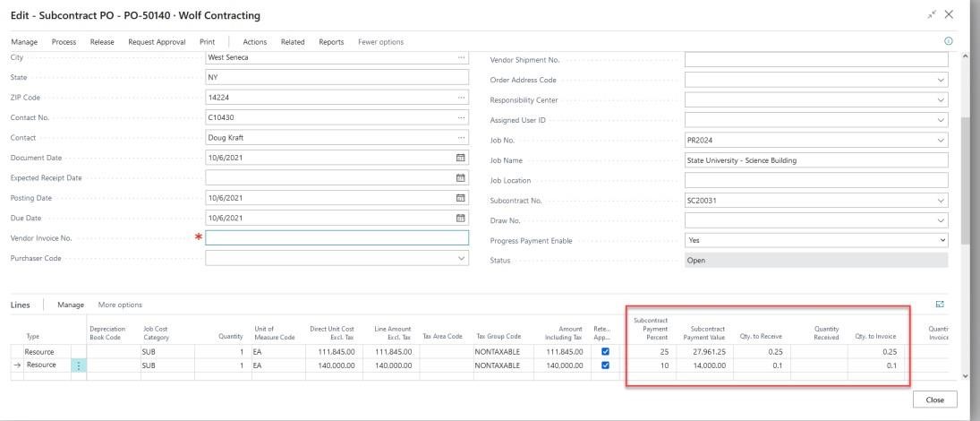Open the Document Date calendar picker
Image resolution: width=980 pixels, height=421 pixels.
click(461, 158)
